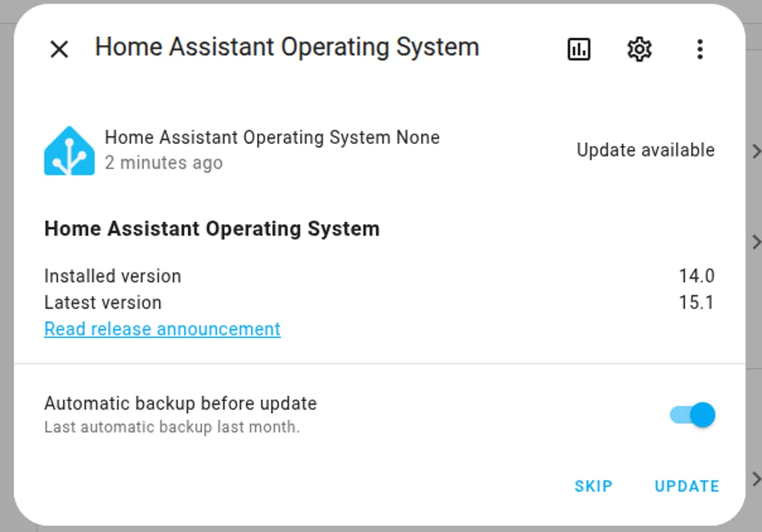Click installed version number 14.0
This screenshot has height=532, width=762.
(x=697, y=276)
